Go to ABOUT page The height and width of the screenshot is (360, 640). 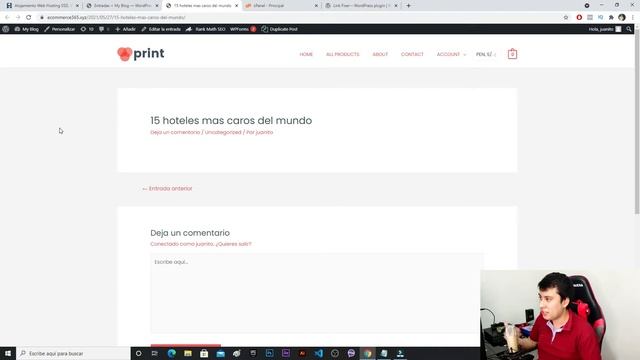380,54
